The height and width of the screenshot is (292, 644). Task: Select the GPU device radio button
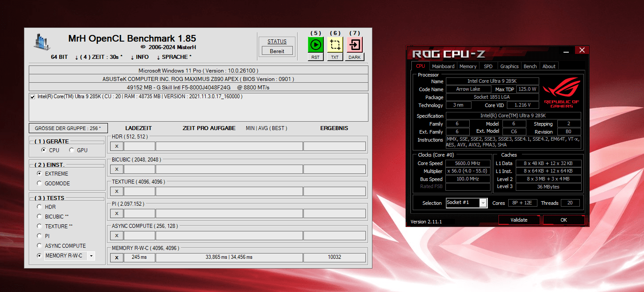point(72,150)
